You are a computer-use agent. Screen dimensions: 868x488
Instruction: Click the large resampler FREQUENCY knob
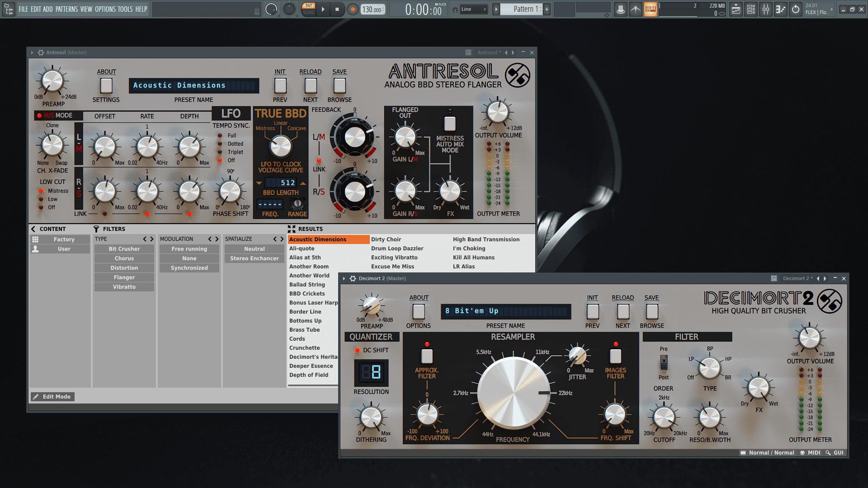click(x=513, y=393)
